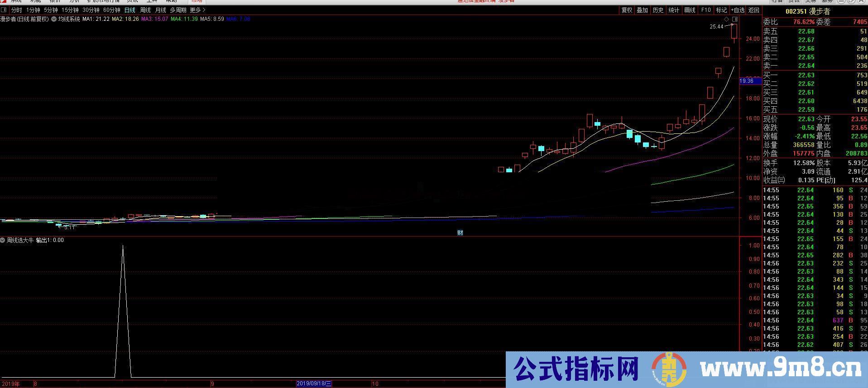
Task: Click the 买五 bid price 22.59 row
Action: (815, 109)
